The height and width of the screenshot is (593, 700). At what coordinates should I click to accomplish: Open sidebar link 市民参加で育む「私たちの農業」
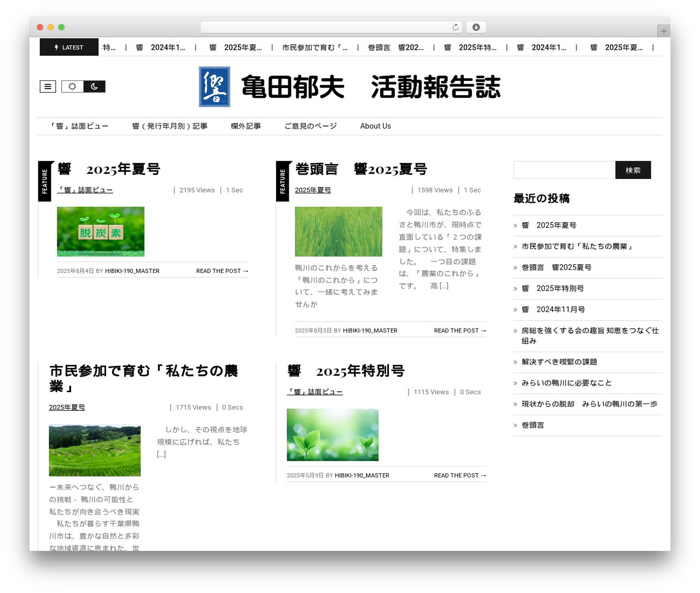click(577, 246)
